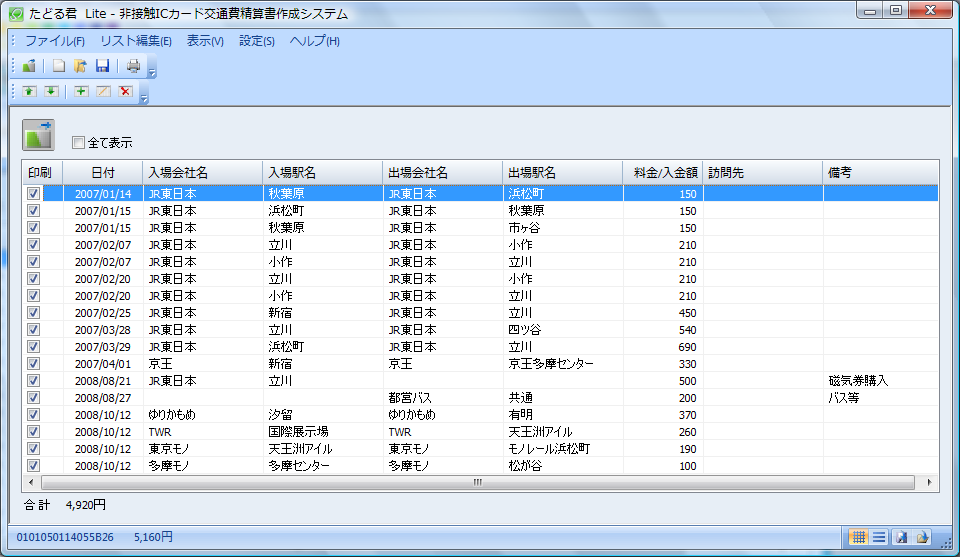Click the 料金/入金額 column header
The width and height of the screenshot is (960, 557).
(663, 173)
